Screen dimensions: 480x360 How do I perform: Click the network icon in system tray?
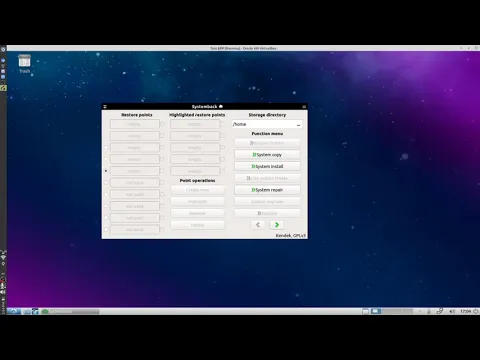click(440, 311)
